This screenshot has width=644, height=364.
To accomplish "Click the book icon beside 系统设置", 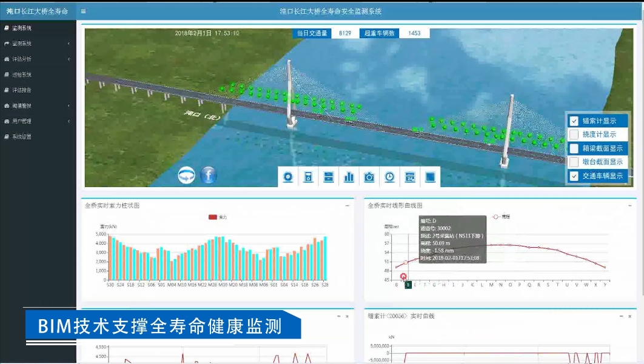I will (x=7, y=137).
